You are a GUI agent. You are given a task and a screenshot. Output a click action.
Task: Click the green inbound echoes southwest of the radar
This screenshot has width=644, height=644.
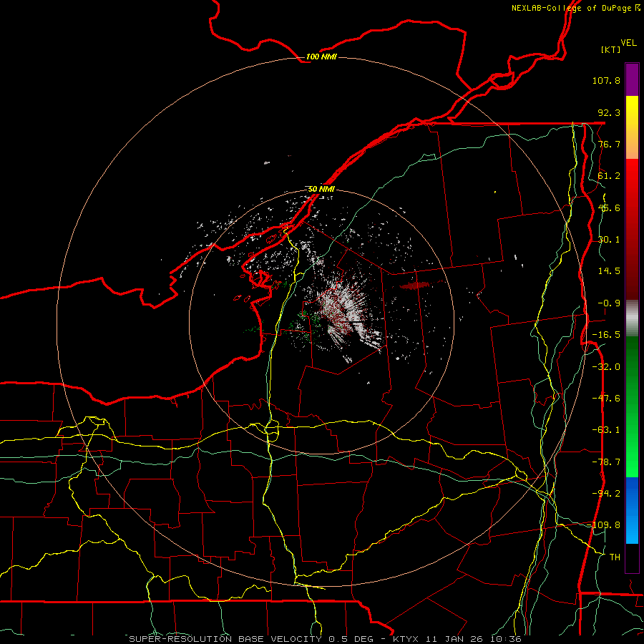(x=306, y=324)
